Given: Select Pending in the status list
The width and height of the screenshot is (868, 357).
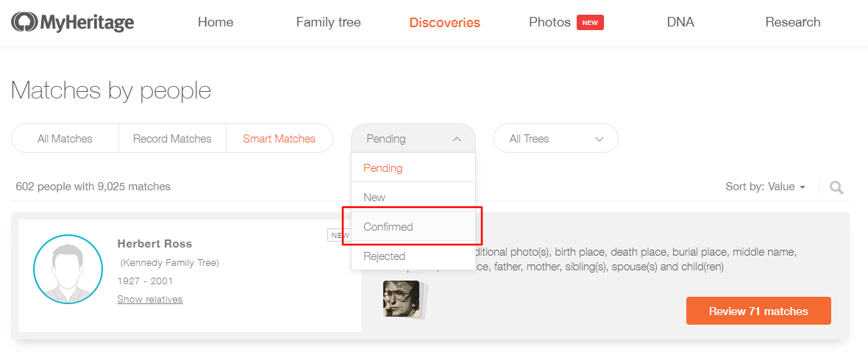Looking at the screenshot, I should point(413,167).
